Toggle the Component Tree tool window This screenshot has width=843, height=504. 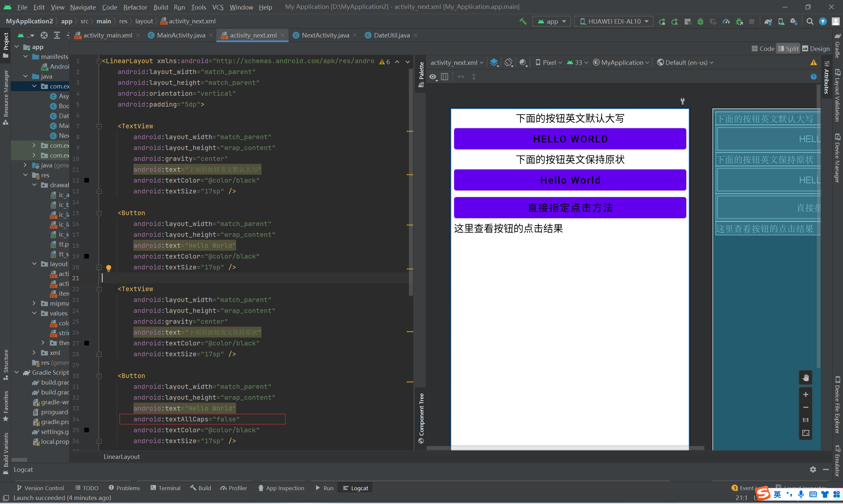point(421,418)
